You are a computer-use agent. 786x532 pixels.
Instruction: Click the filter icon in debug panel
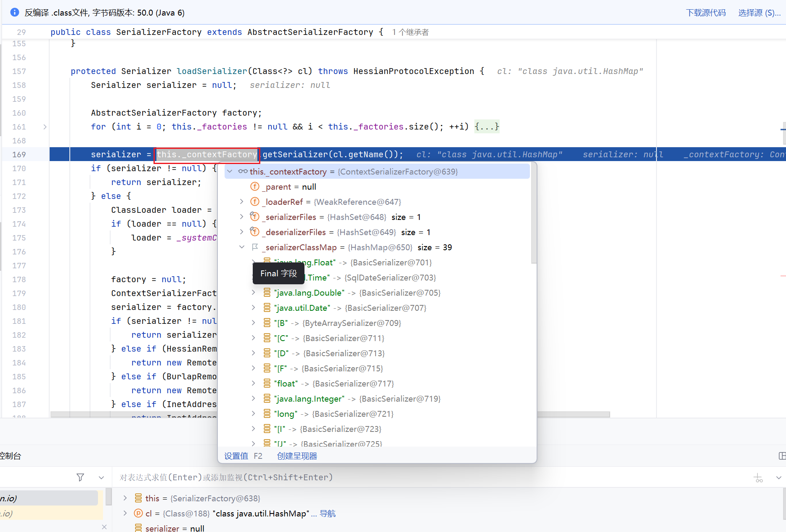pos(80,477)
